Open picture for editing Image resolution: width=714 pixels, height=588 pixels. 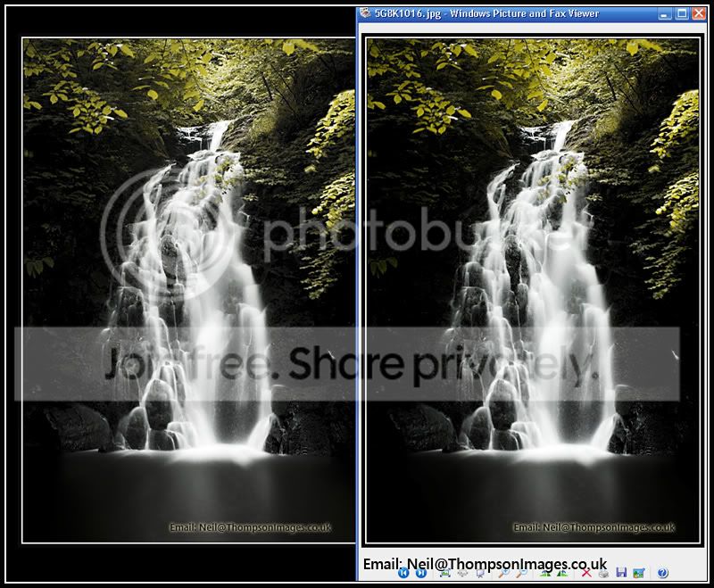pyautogui.click(x=639, y=573)
